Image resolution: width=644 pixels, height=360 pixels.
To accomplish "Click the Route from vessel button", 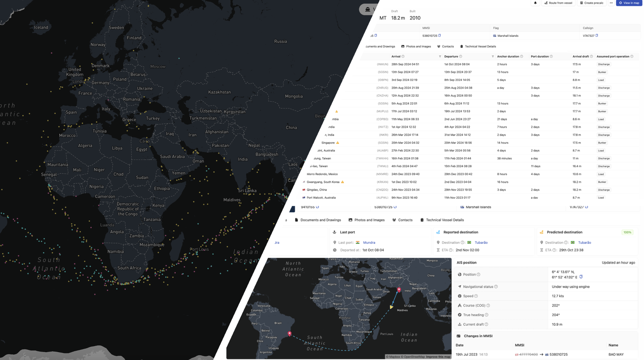I will 558,3.
